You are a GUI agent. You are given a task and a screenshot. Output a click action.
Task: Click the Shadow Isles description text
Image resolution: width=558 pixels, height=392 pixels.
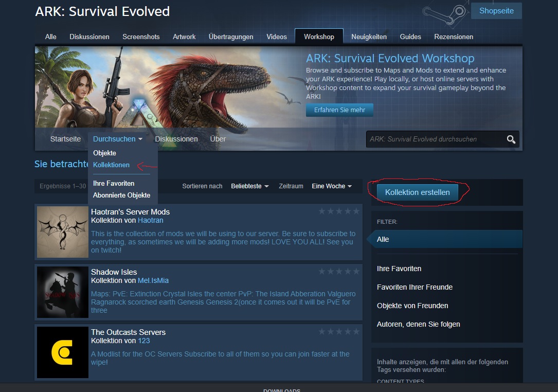click(223, 302)
